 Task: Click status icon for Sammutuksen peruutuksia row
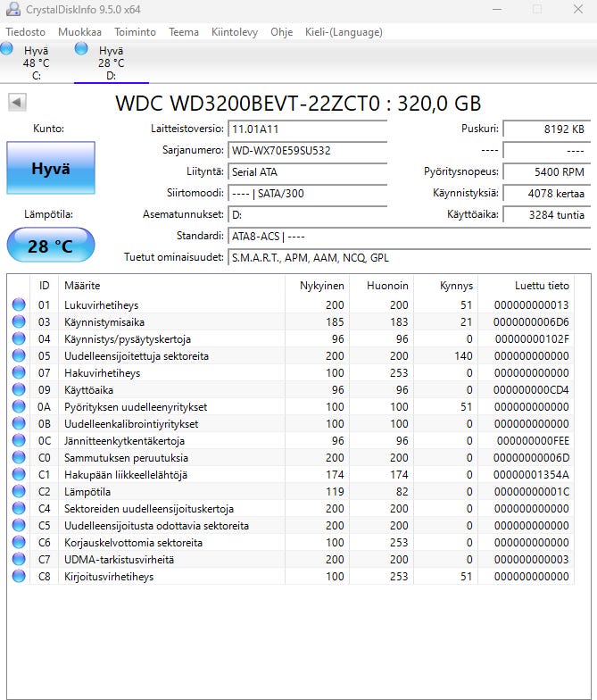click(x=19, y=457)
